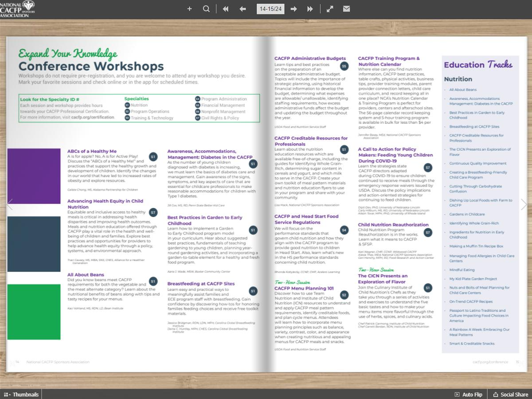The image size is (532, 399).
Task: Click 'Continuous Quality Improvement' list item
Action: (x=477, y=164)
